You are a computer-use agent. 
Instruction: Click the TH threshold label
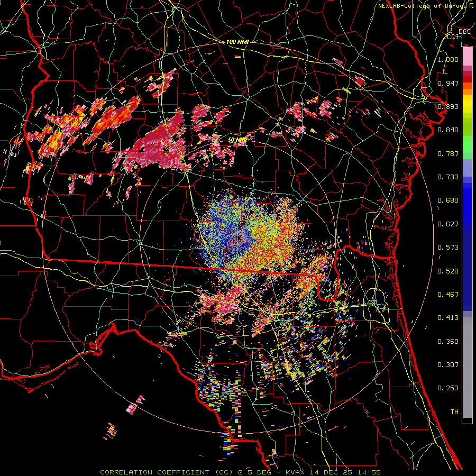point(454,412)
